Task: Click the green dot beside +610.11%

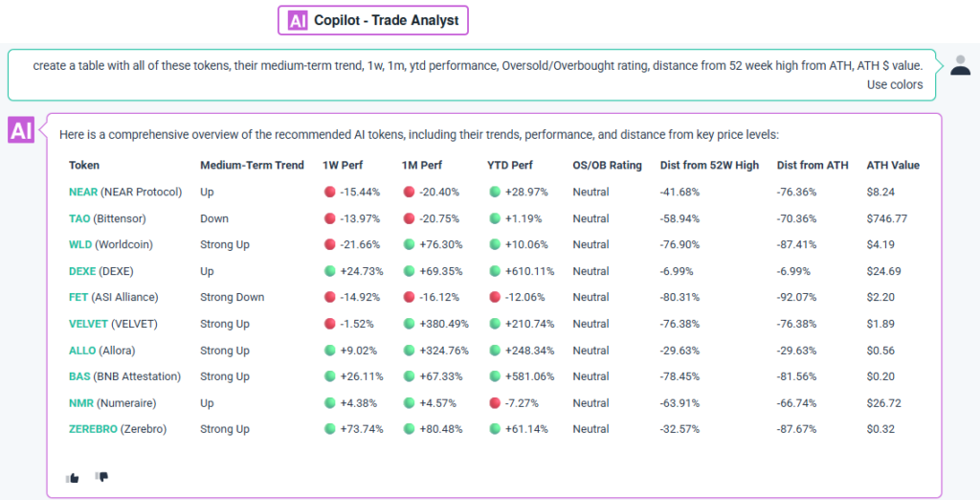Action: coord(495,271)
